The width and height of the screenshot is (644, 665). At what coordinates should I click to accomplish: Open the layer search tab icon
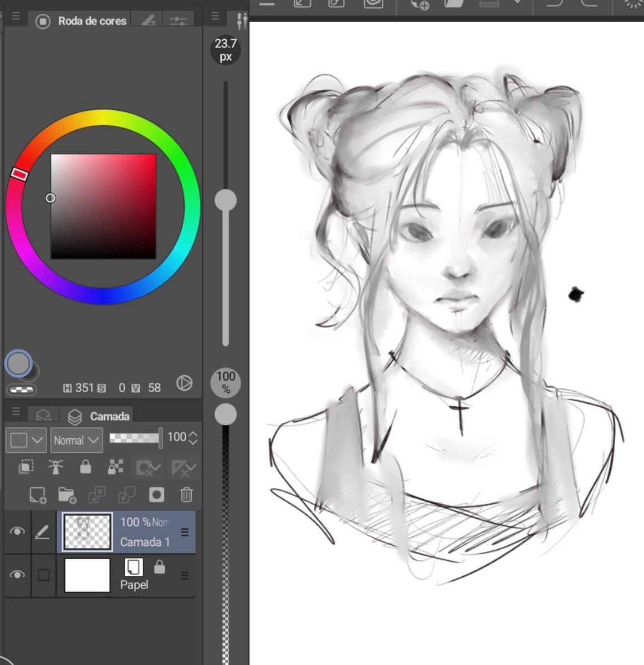(x=43, y=416)
